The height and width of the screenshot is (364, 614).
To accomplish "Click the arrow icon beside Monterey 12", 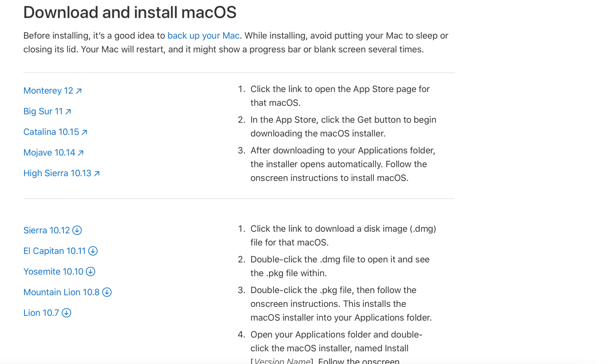I will pos(79,91).
